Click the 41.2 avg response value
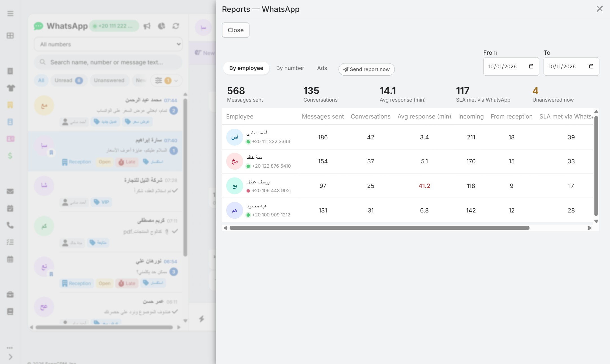Viewport: 610px width, 364px height. pyautogui.click(x=424, y=186)
